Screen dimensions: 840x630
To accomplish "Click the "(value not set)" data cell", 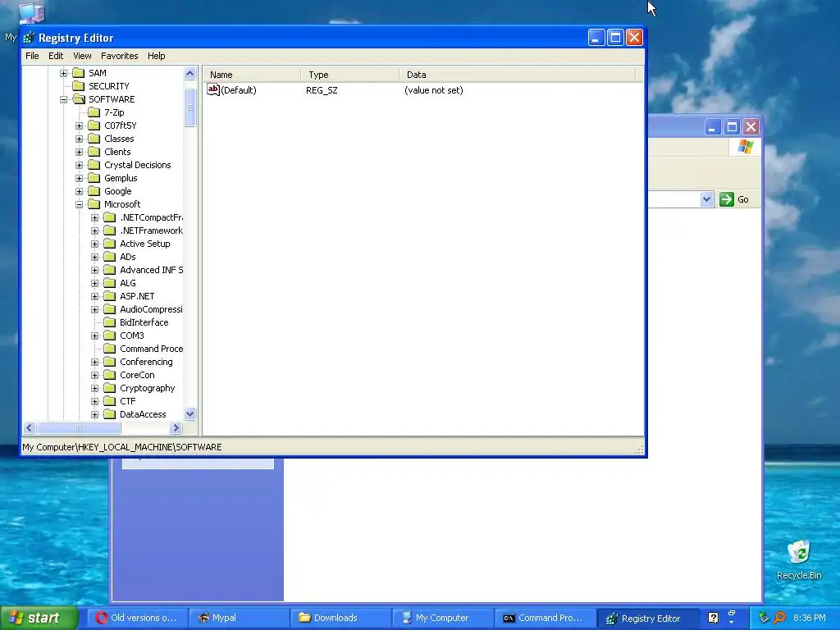I will (434, 90).
